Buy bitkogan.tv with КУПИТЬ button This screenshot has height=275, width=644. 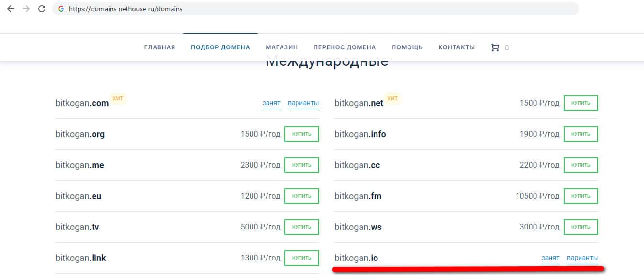point(302,227)
